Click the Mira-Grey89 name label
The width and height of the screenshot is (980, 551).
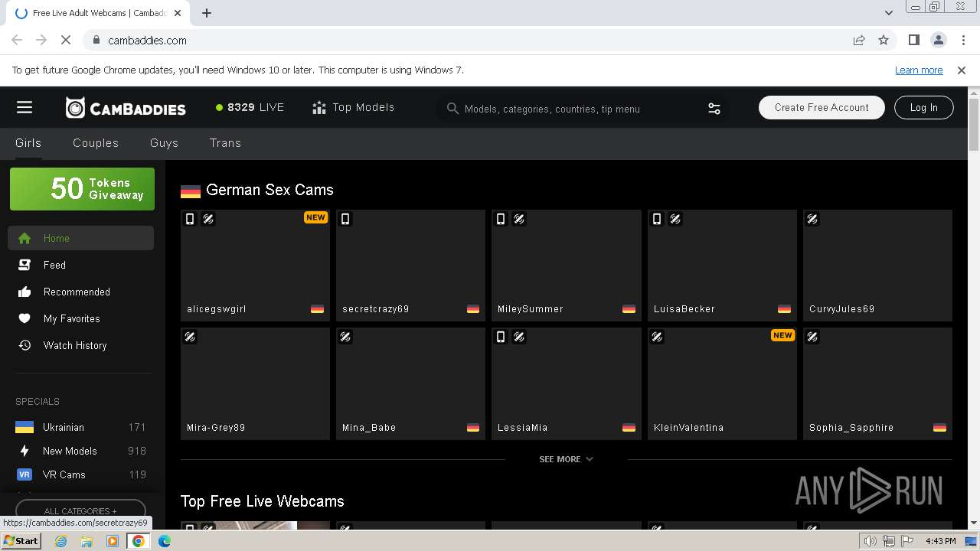(216, 428)
